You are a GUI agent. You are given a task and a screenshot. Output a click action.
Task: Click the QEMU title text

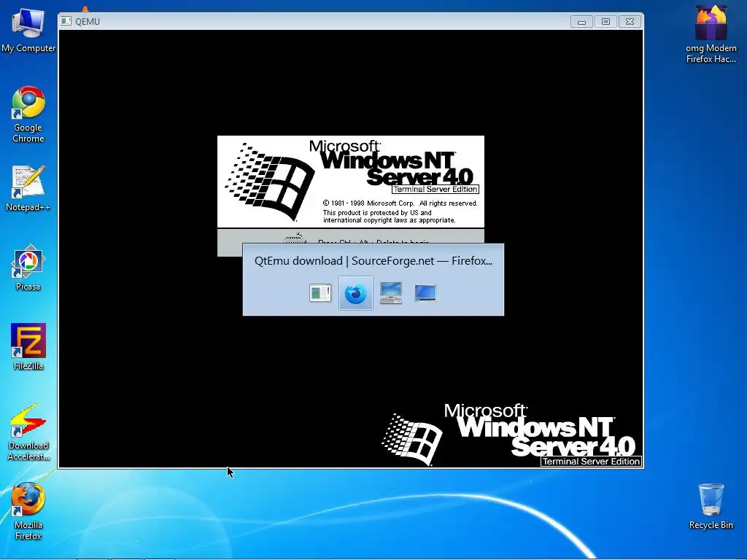pos(88,21)
